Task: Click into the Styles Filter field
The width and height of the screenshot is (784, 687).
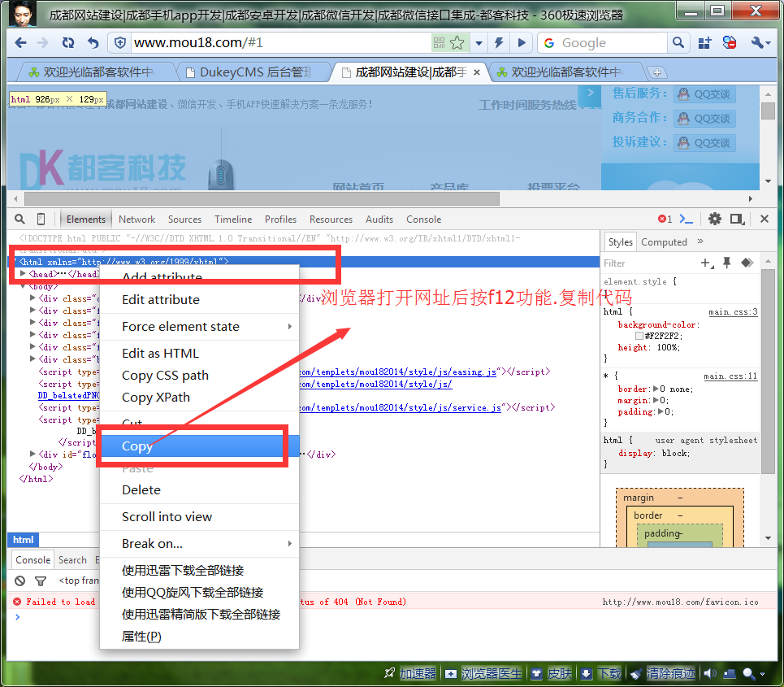Action: coord(650,263)
